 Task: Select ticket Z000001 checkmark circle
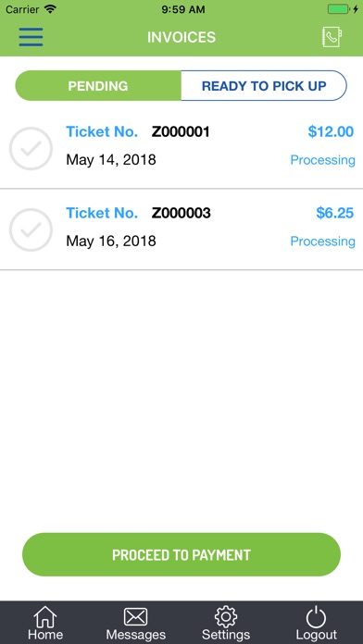31,149
